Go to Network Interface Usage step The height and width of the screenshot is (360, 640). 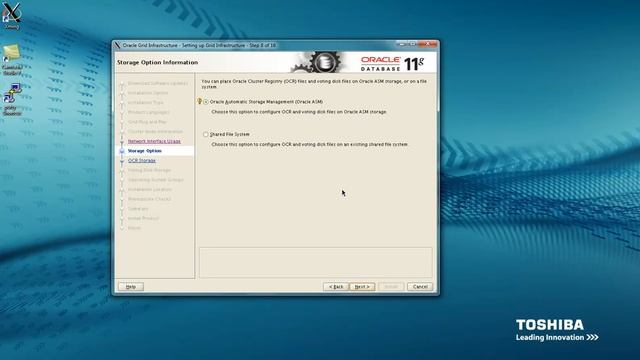click(154, 141)
